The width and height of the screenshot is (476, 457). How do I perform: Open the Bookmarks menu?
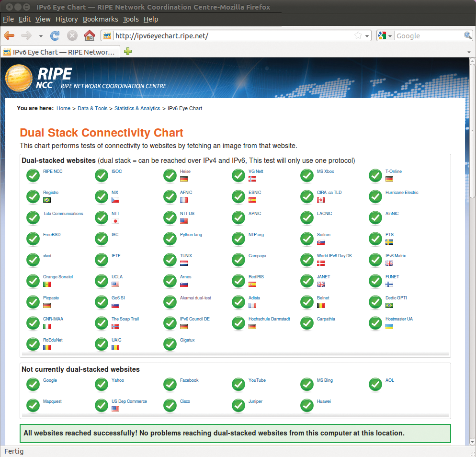point(100,19)
